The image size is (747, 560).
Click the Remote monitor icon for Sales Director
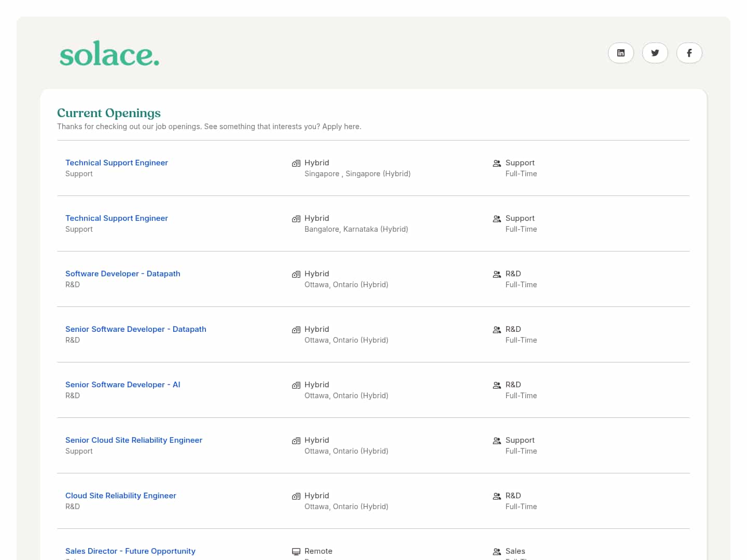[x=296, y=551]
